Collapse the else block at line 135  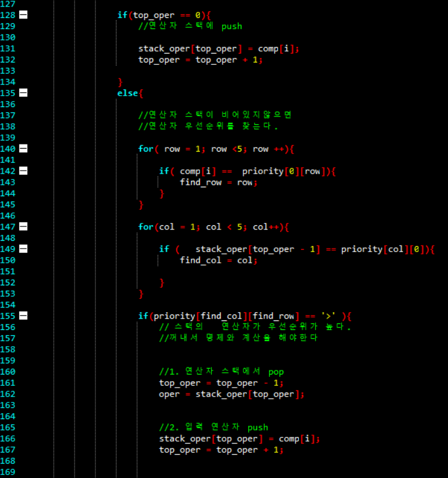[23, 93]
